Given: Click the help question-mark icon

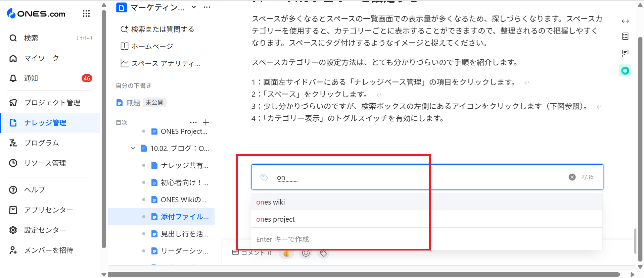Looking at the screenshot, I should [13, 190].
